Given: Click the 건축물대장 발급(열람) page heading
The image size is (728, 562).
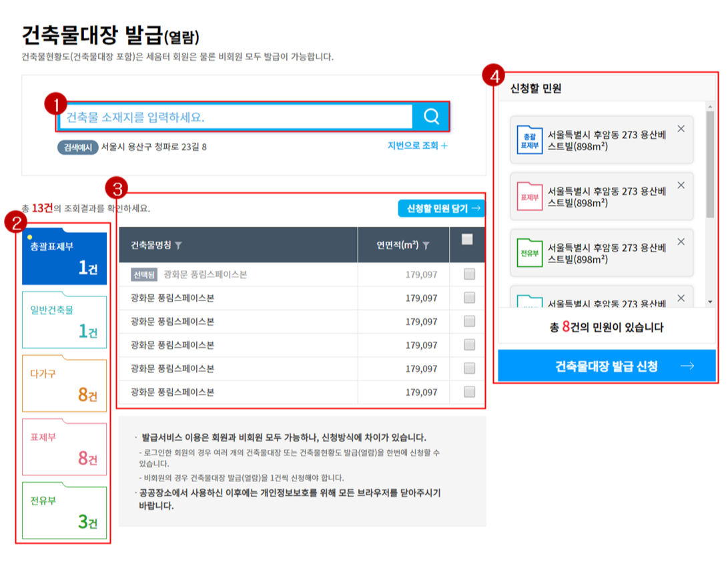Looking at the screenshot, I should pos(111,36).
